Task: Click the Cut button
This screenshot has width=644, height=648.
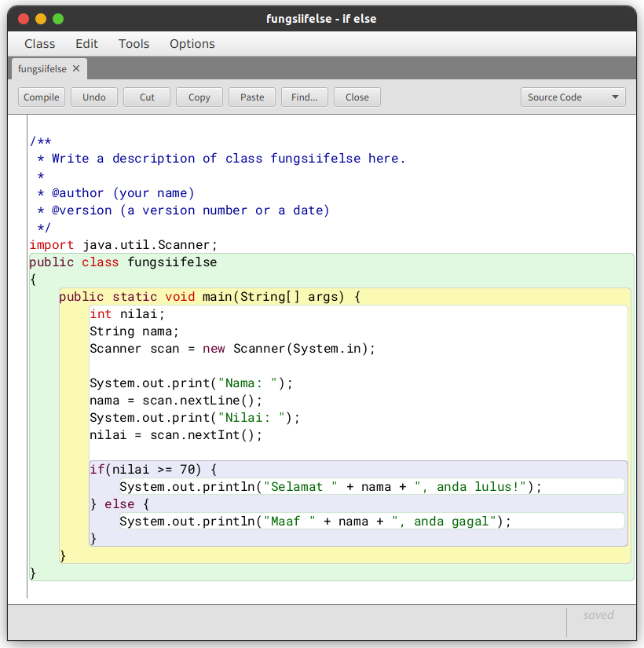Action: click(147, 97)
